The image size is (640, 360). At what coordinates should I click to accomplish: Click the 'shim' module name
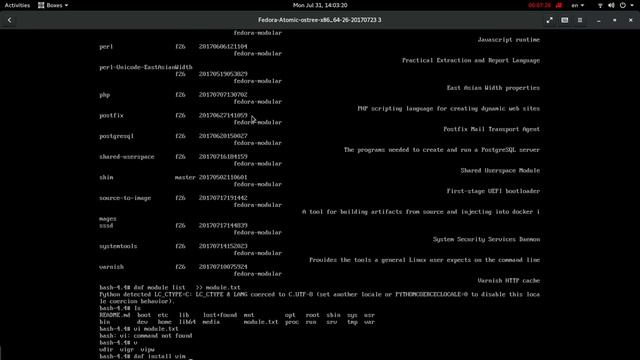(x=106, y=178)
